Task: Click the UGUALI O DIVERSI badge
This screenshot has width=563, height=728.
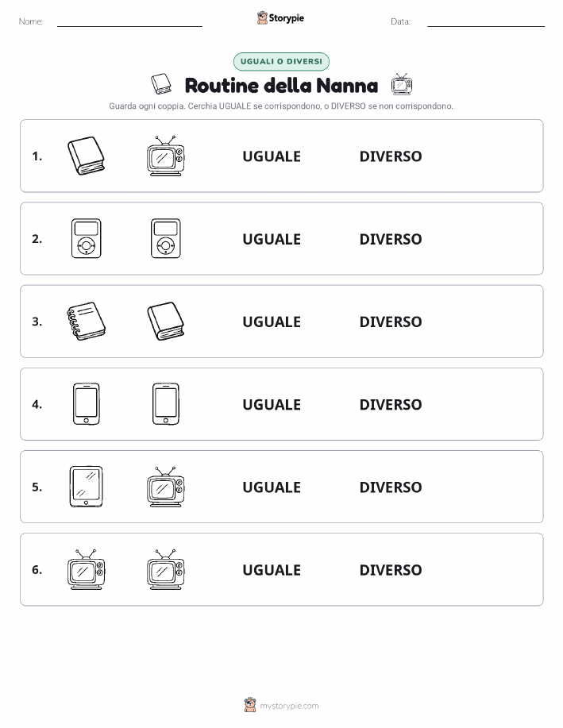Action: pyautogui.click(x=281, y=61)
